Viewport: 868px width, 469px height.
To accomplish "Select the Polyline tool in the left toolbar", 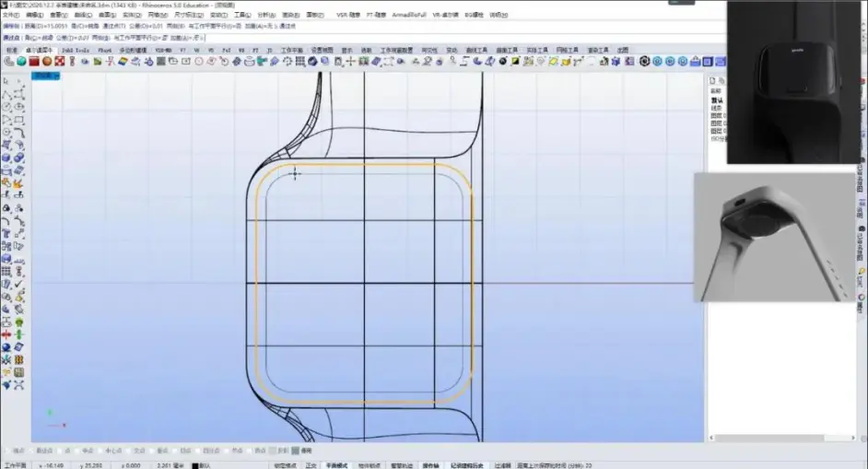I will pos(6,94).
